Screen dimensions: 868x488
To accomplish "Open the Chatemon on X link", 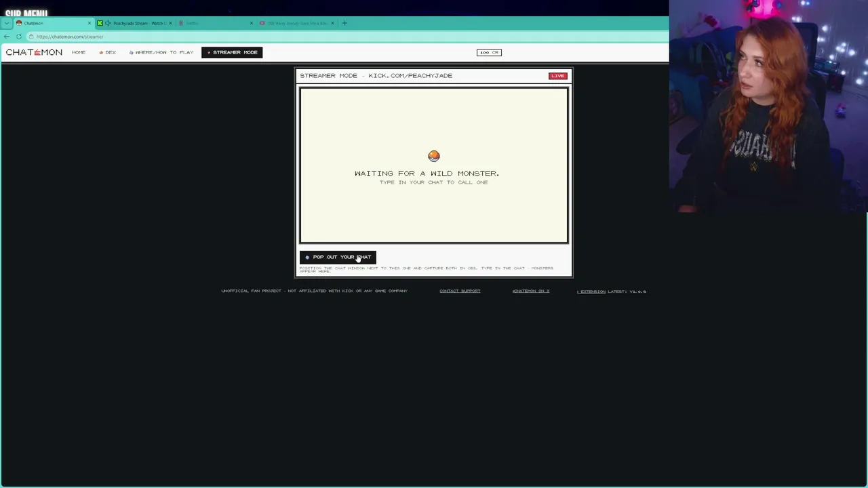I will [x=531, y=291].
